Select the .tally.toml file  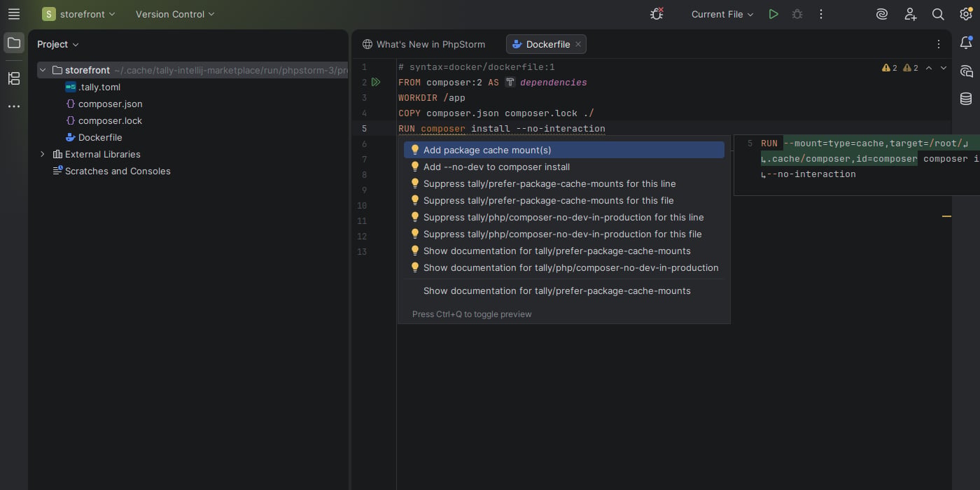click(92, 87)
